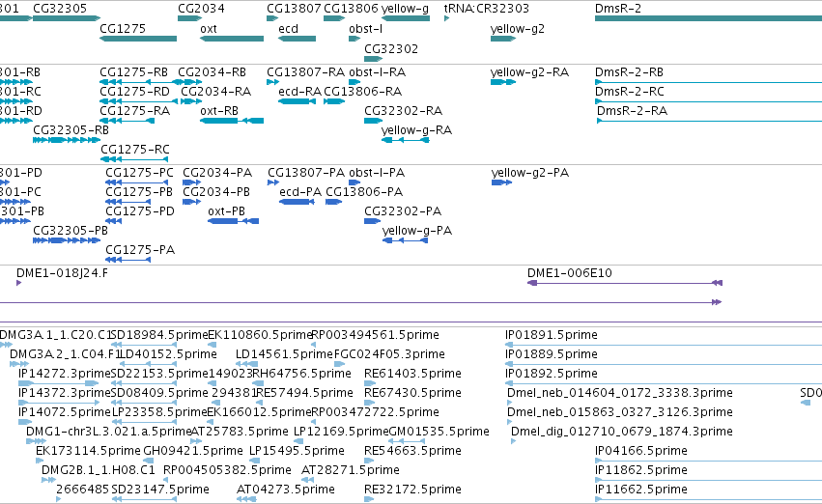This screenshot has height=504, width=822.
Task: Select the obst-I gene label
Action: [365, 29]
